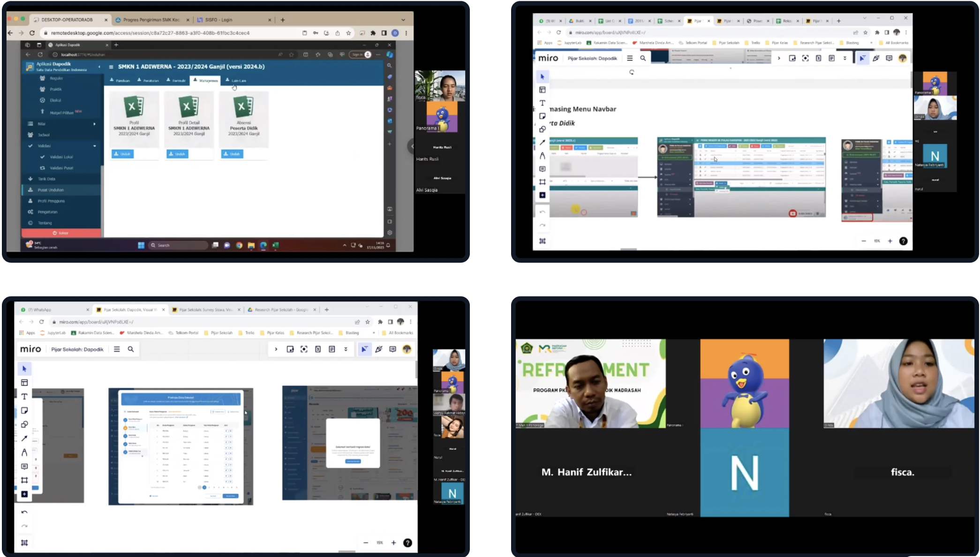The image size is (980, 557).
Task: Open tab search chevron in DESKTOP-OPERATORADB Chrome window
Action: click(403, 20)
